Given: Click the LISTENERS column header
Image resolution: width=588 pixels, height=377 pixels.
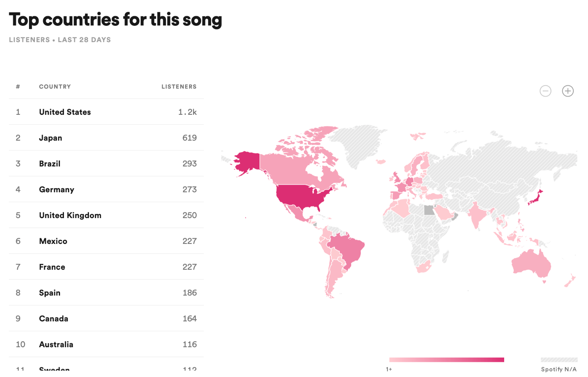Looking at the screenshot, I should [x=179, y=86].
